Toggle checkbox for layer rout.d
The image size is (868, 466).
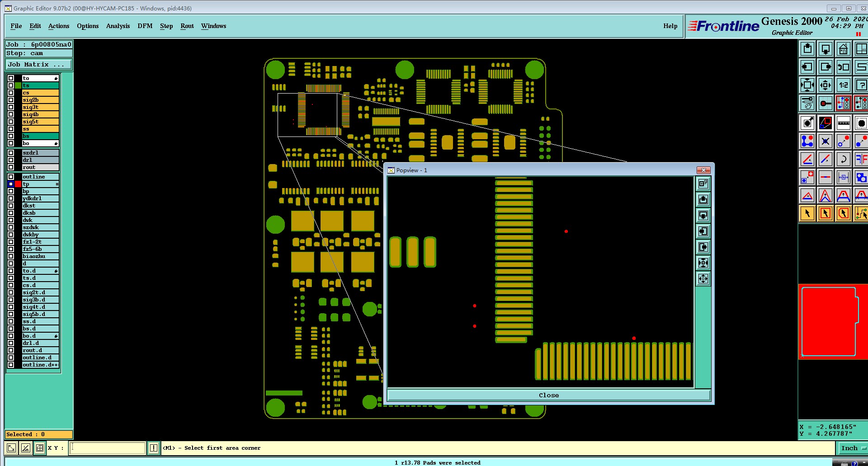pos(11,350)
